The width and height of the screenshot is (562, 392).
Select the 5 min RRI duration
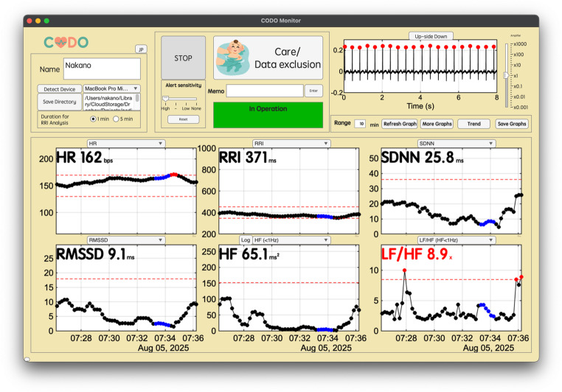(x=116, y=119)
